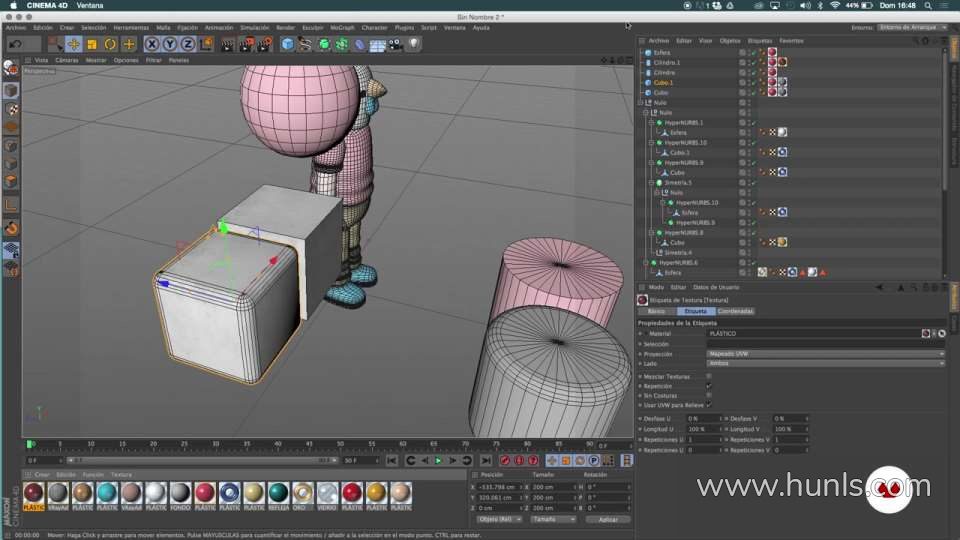Toggle the Mezclar Texturas checkbox
Viewport: 960px width, 540px height.
point(709,377)
